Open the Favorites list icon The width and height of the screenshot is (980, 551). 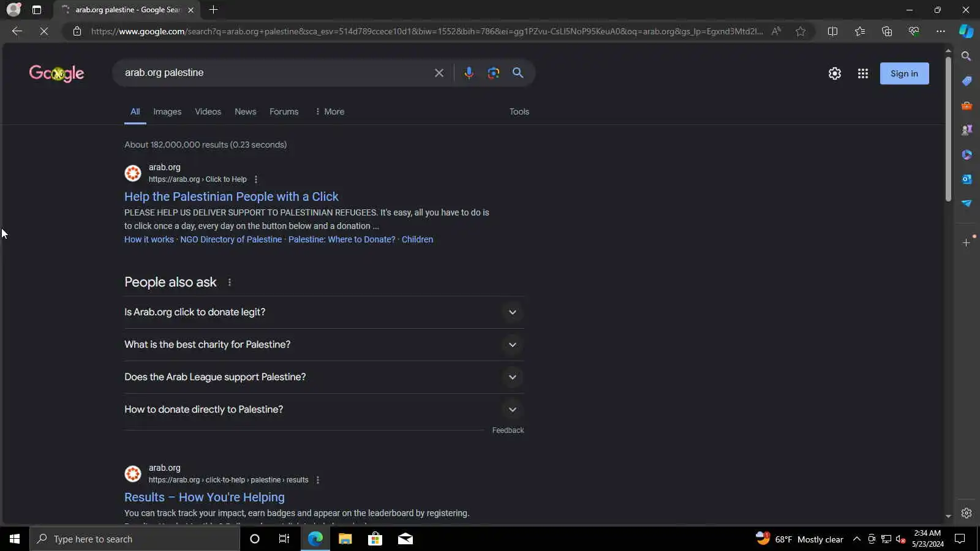coord(860,31)
